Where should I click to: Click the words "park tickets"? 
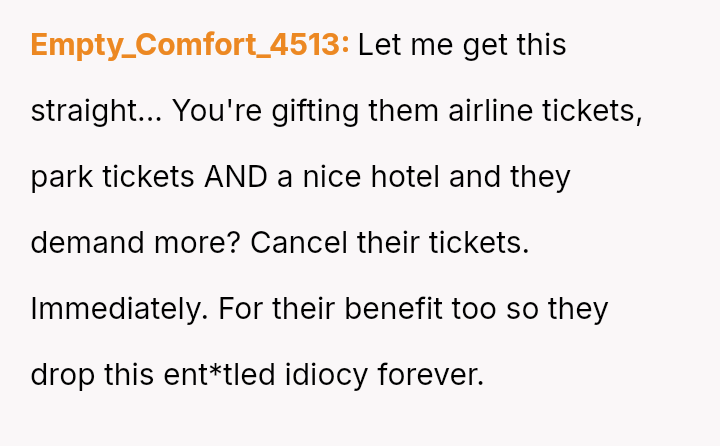[x=112, y=177]
